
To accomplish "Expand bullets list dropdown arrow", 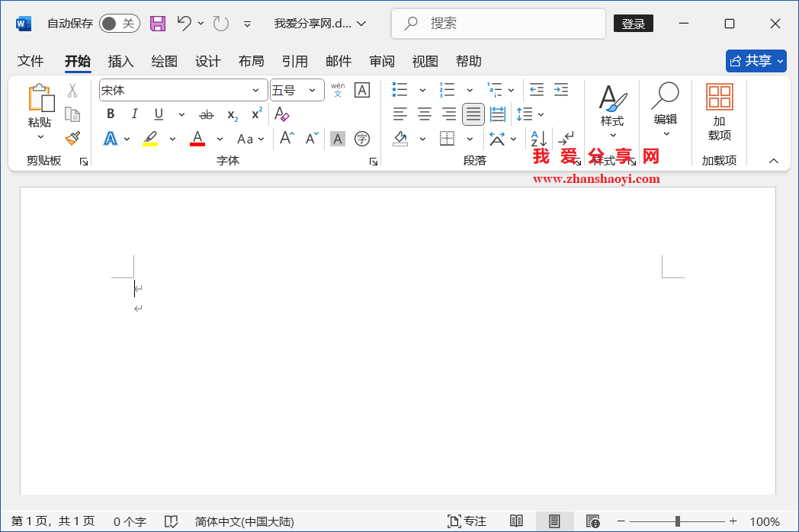I will point(422,90).
